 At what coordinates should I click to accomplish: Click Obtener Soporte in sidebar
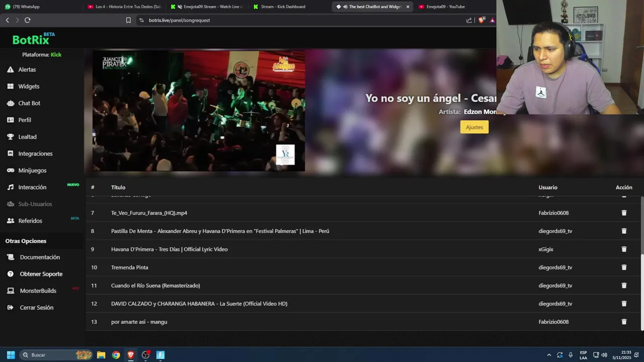[x=41, y=274]
